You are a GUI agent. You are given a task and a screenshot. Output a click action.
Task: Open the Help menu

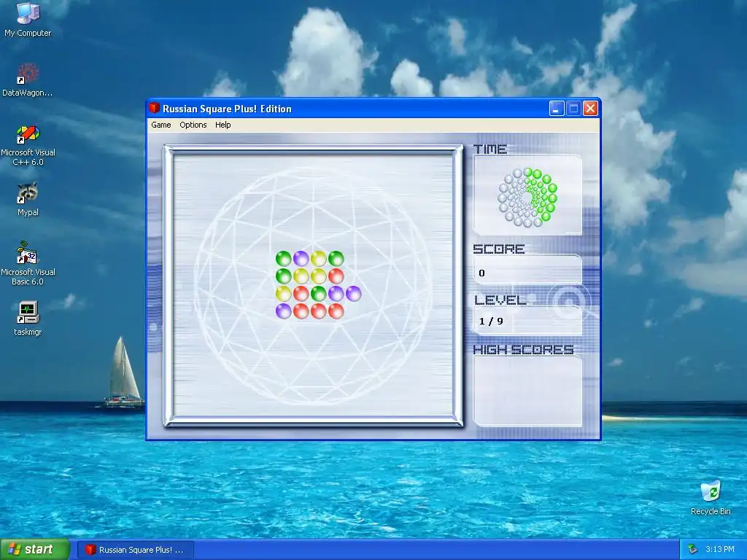[223, 125]
